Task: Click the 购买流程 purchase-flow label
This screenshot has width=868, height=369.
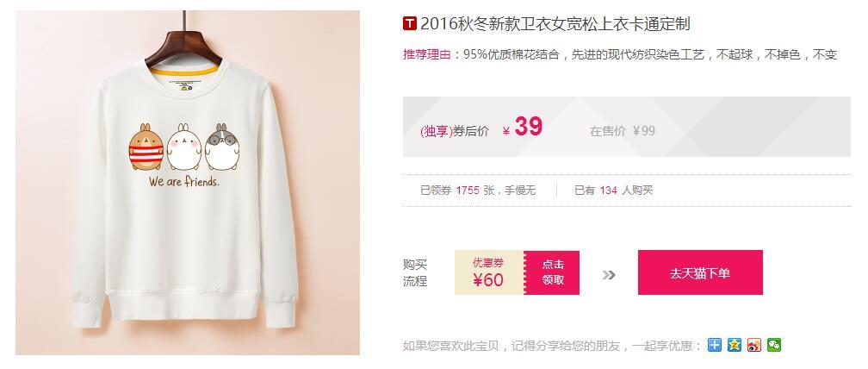Action: tap(415, 272)
